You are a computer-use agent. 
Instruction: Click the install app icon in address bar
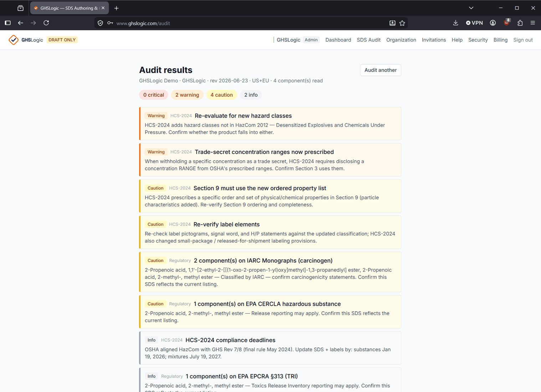(392, 23)
